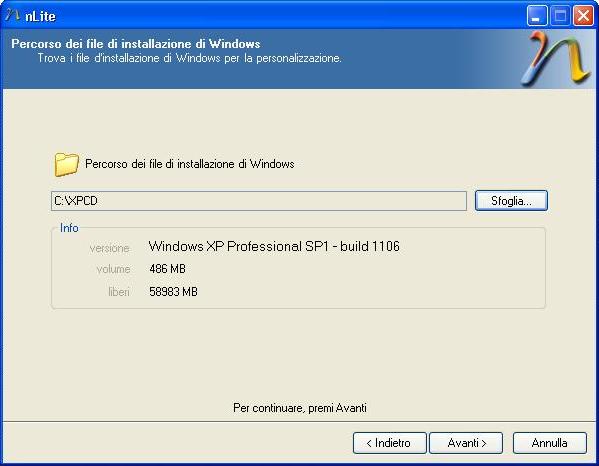
Task: Click the nLite title bar icon
Action: click(x=13, y=15)
